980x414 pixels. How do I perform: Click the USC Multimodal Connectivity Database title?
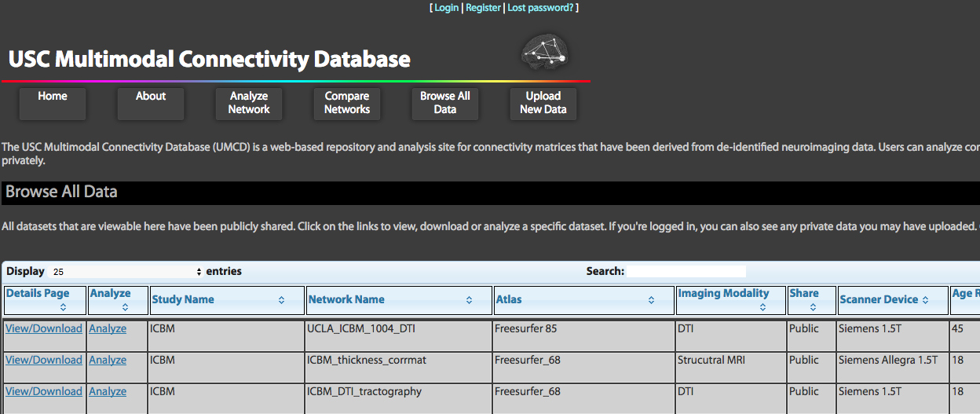(210, 59)
